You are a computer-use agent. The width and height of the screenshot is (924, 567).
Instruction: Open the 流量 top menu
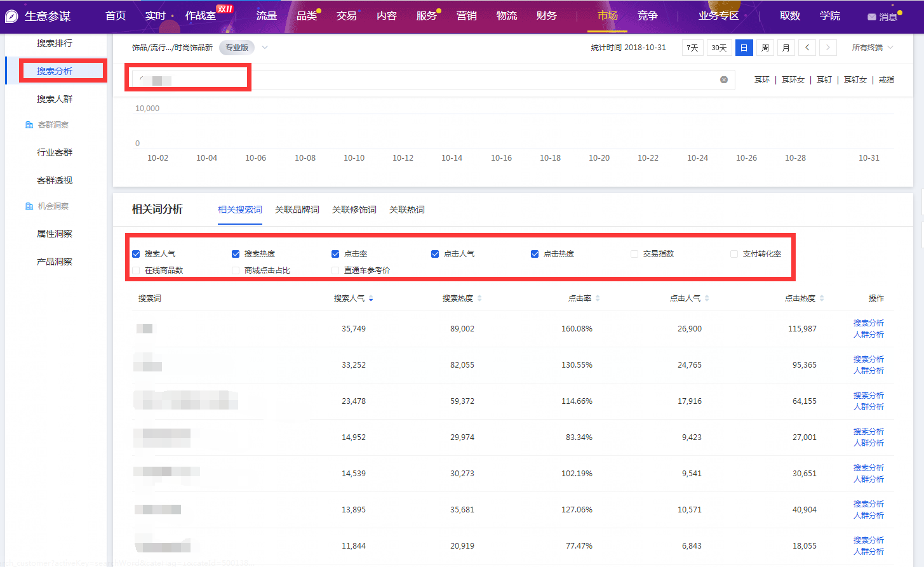[x=267, y=16]
